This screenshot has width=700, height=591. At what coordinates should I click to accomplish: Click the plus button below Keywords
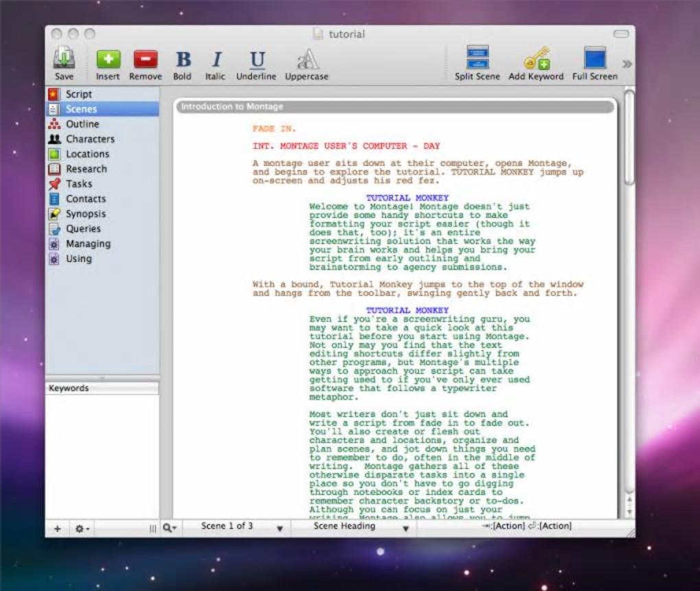point(58,529)
